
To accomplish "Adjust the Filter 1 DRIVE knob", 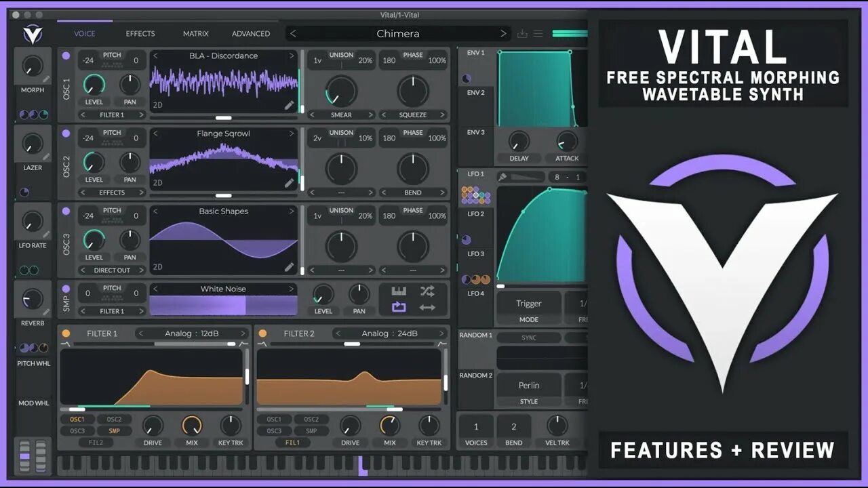I will pyautogui.click(x=153, y=426).
